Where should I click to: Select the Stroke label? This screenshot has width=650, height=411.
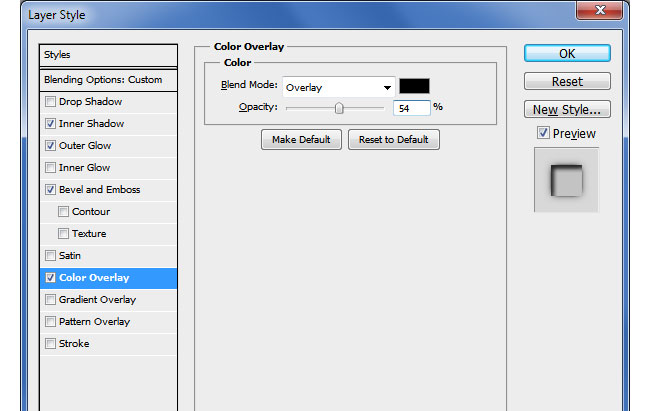point(74,343)
